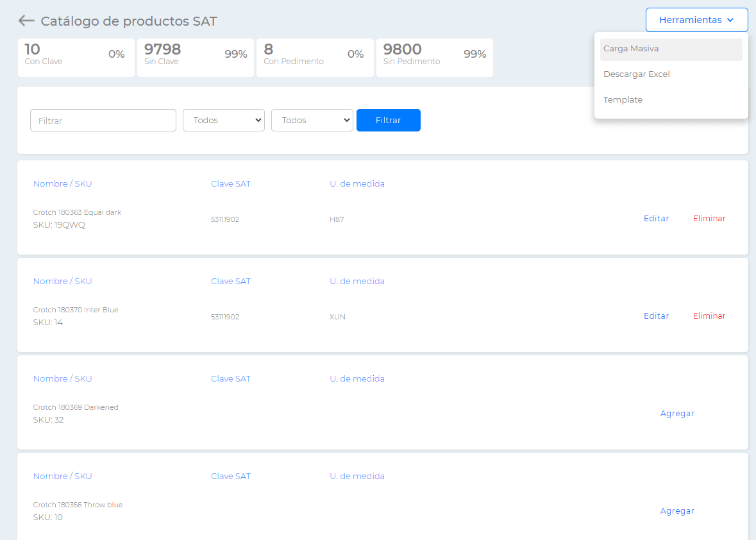Edit the Crotch 180363 Equal dark product
The height and width of the screenshot is (540, 756).
(656, 219)
